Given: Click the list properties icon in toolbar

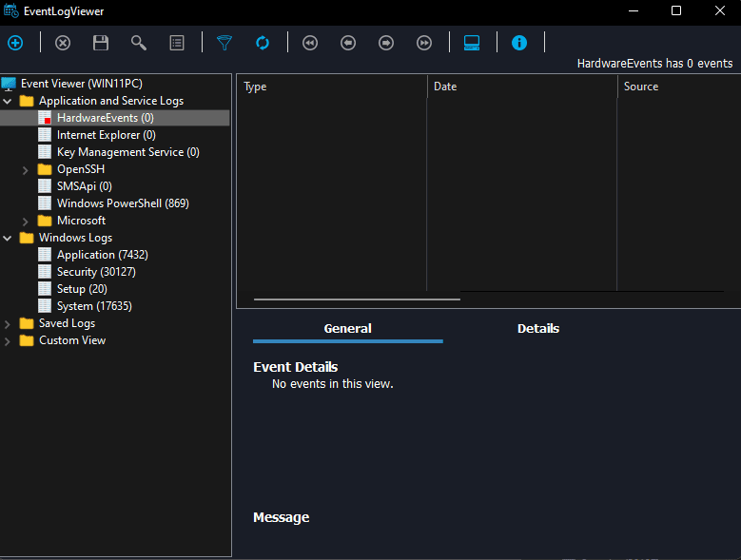Looking at the screenshot, I should (x=177, y=43).
